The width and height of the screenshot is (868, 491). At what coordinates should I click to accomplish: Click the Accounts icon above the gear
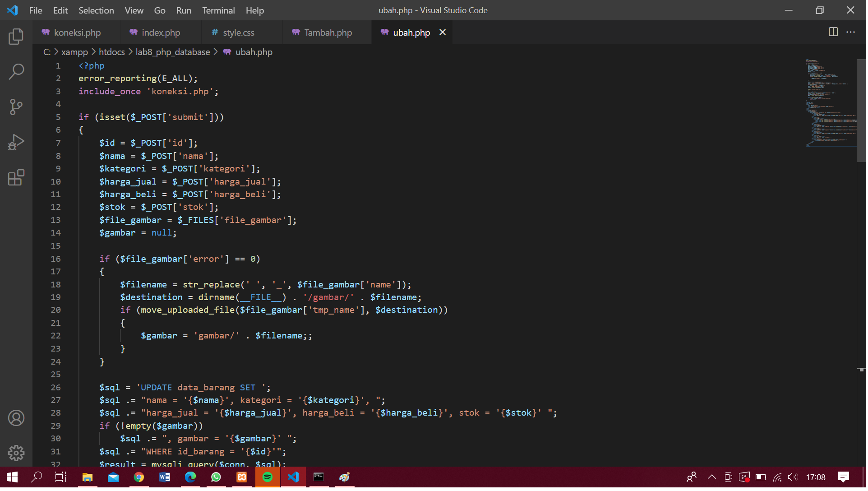click(x=16, y=418)
